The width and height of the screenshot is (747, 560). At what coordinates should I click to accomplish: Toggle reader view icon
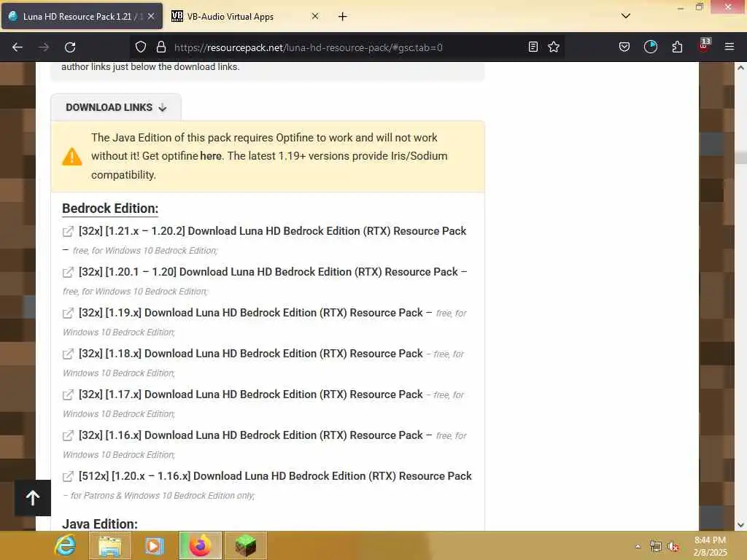pyautogui.click(x=533, y=47)
